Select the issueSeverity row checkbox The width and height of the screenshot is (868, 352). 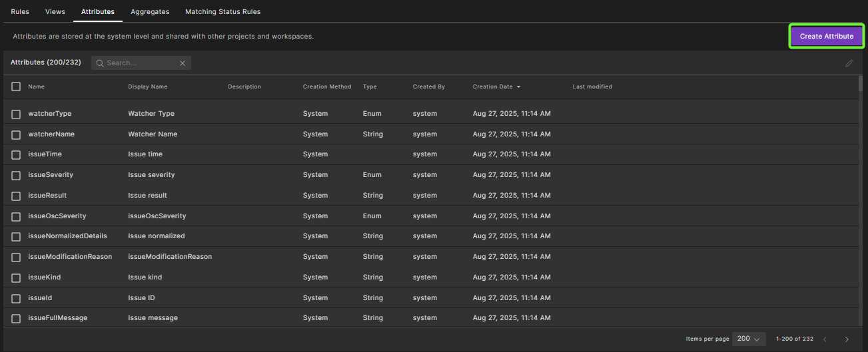pos(16,175)
